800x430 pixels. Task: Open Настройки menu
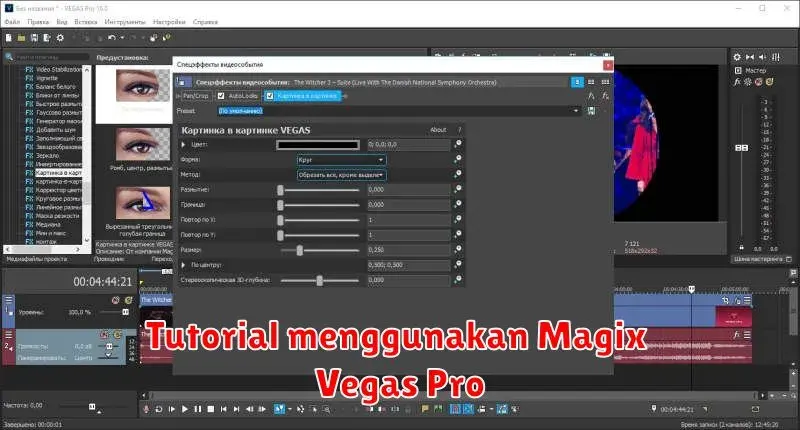tap(169, 22)
